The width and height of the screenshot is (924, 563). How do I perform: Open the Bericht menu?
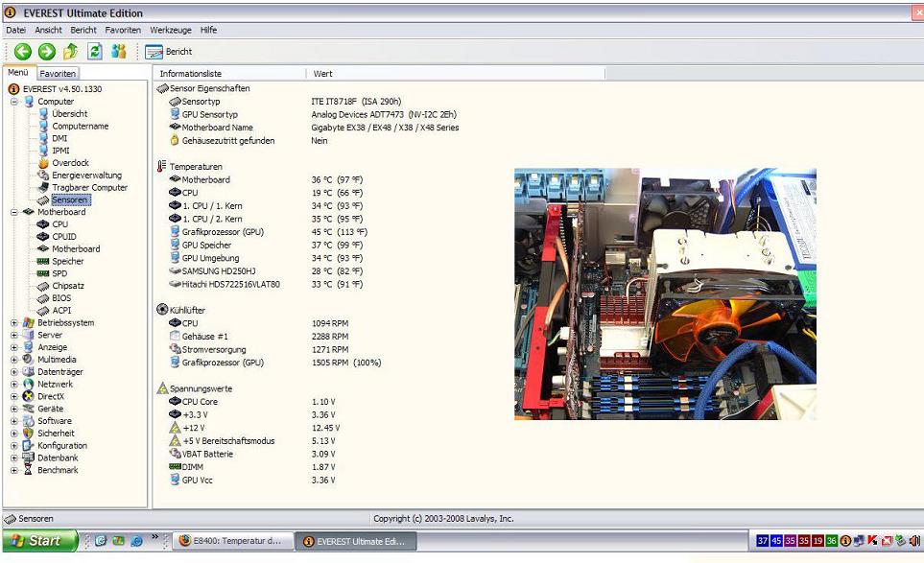click(x=83, y=30)
